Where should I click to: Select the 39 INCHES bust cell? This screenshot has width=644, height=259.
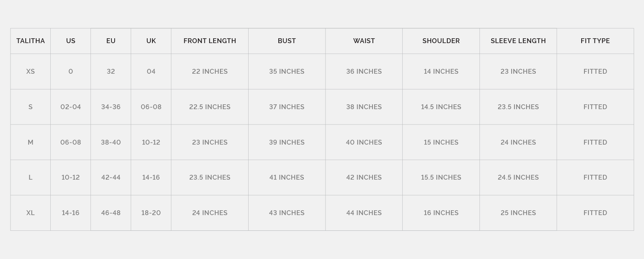287,142
